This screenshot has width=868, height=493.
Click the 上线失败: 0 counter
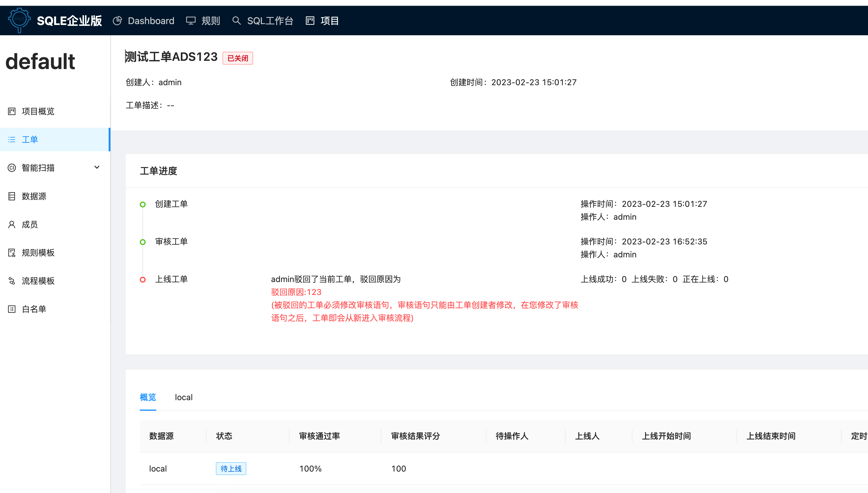click(x=655, y=279)
